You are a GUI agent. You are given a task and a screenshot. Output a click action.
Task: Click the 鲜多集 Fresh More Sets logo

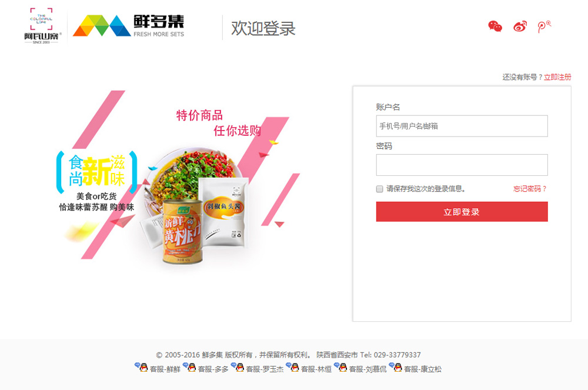click(128, 25)
